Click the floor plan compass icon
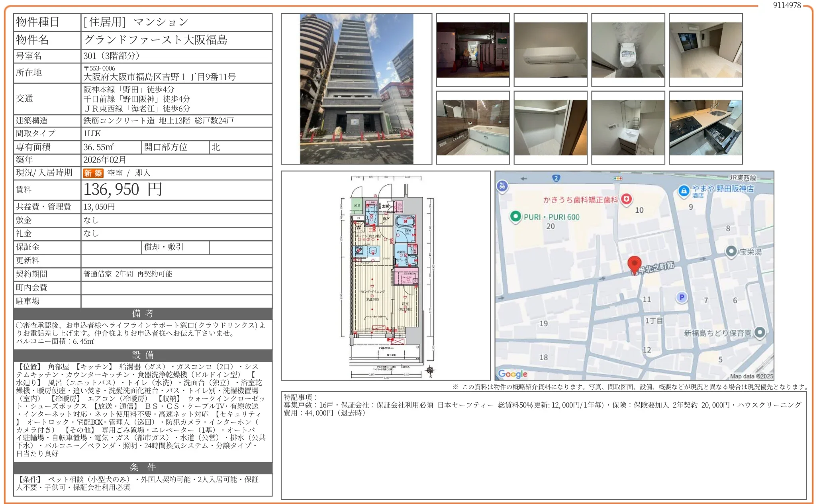The width and height of the screenshot is (819, 504). pos(430,370)
